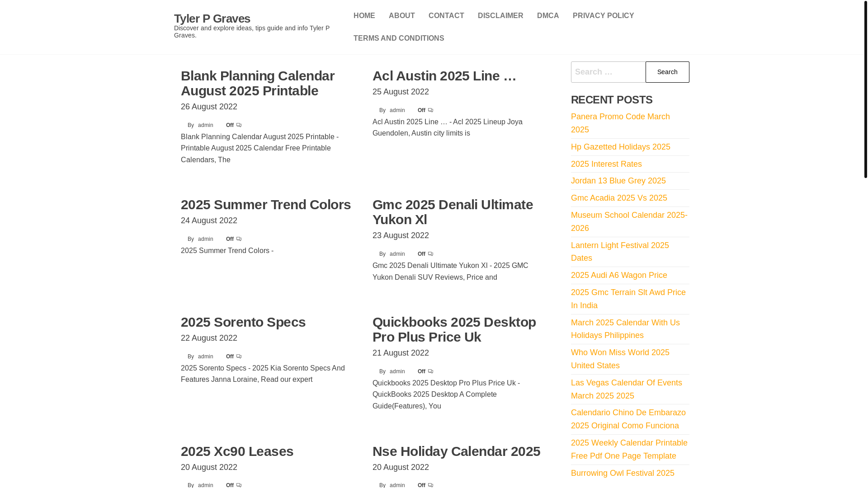Open 2025 Interest Rates recent post
The width and height of the screenshot is (868, 488).
pos(606,164)
